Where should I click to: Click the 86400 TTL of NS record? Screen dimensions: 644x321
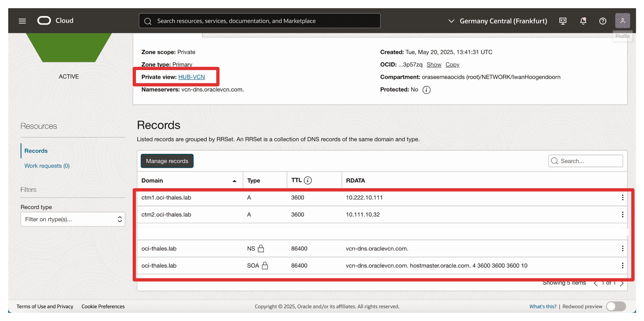pos(299,248)
